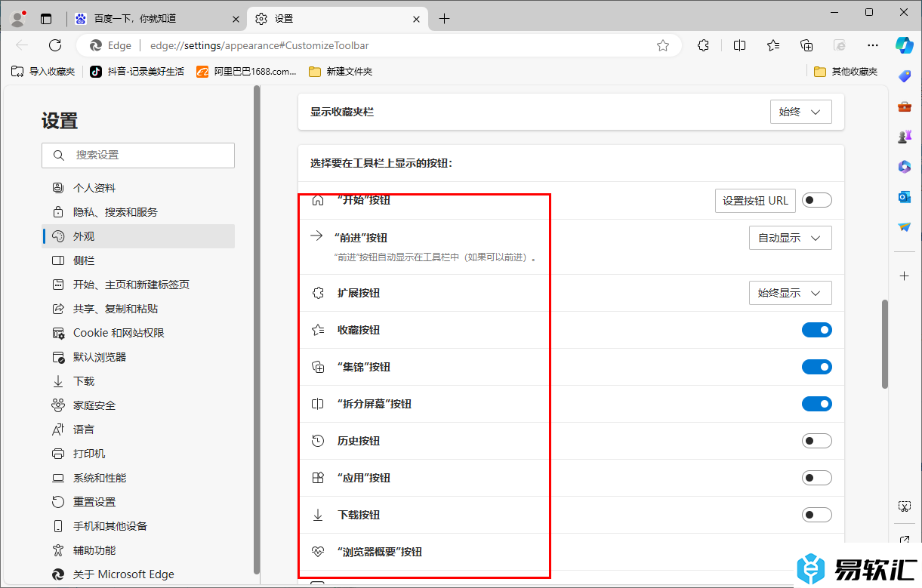Open 家庭安全 settings section

pyautogui.click(x=138, y=405)
